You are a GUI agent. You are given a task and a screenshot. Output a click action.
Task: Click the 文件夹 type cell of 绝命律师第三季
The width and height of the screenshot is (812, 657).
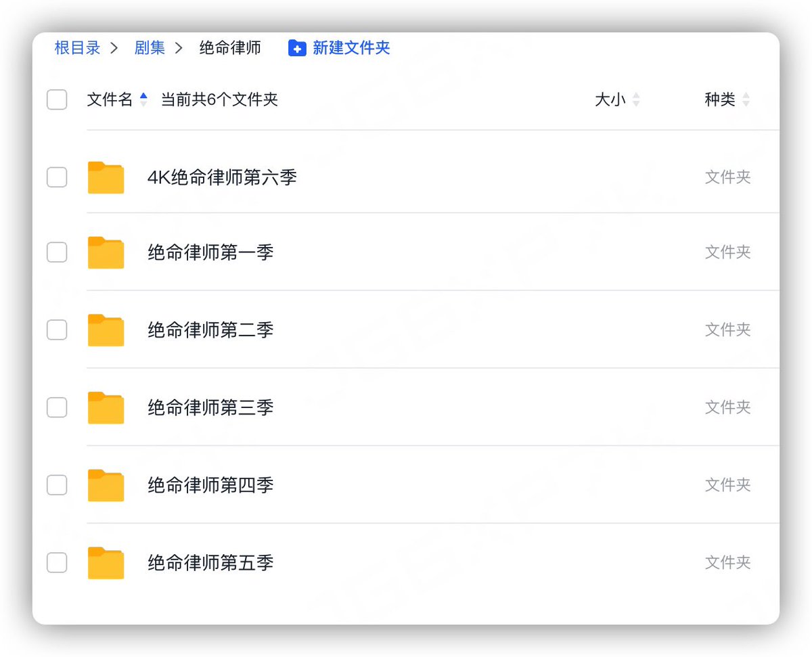pos(728,407)
